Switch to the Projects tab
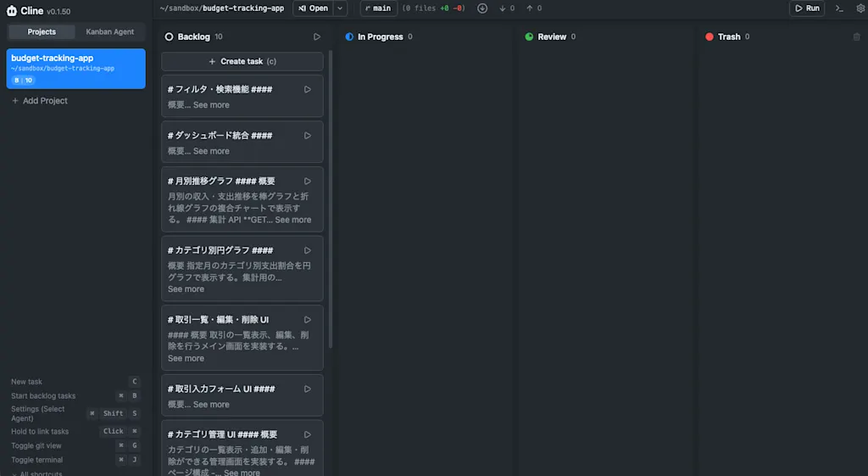Viewport: 868px width, 476px height. tap(42, 31)
